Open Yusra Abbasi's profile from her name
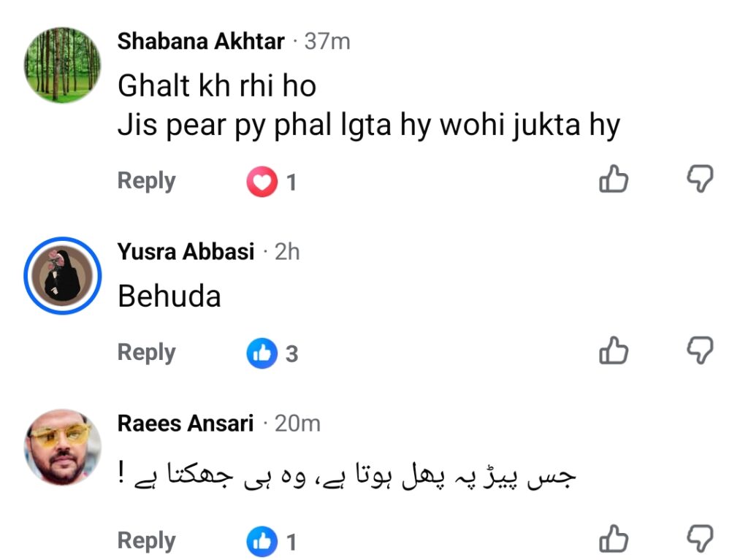 186,251
